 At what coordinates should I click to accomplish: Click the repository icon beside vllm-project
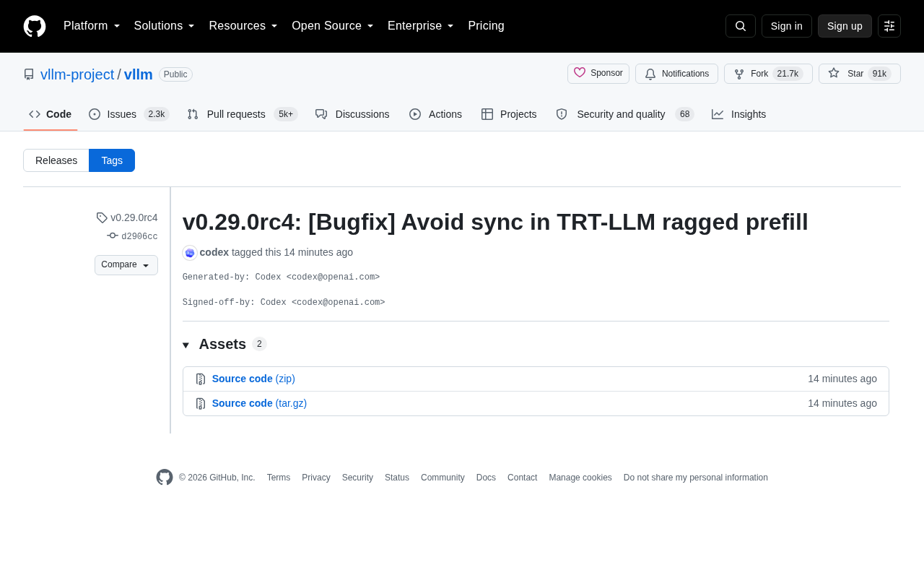[29, 74]
